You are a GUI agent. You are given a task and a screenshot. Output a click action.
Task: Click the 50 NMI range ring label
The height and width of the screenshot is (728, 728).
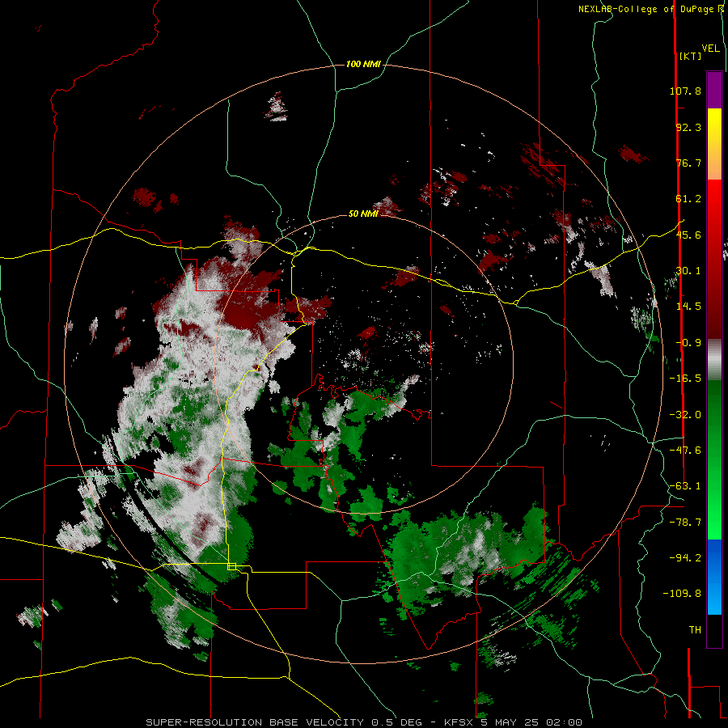pyautogui.click(x=363, y=214)
